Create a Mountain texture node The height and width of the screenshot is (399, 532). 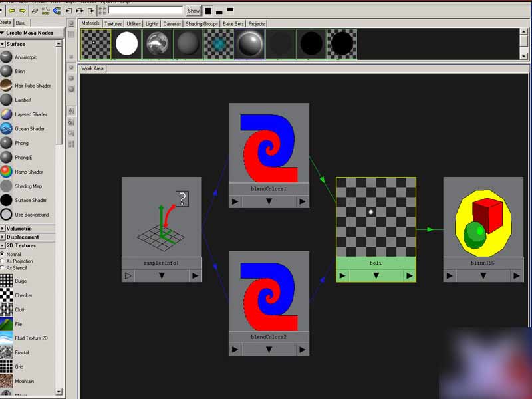point(17,381)
